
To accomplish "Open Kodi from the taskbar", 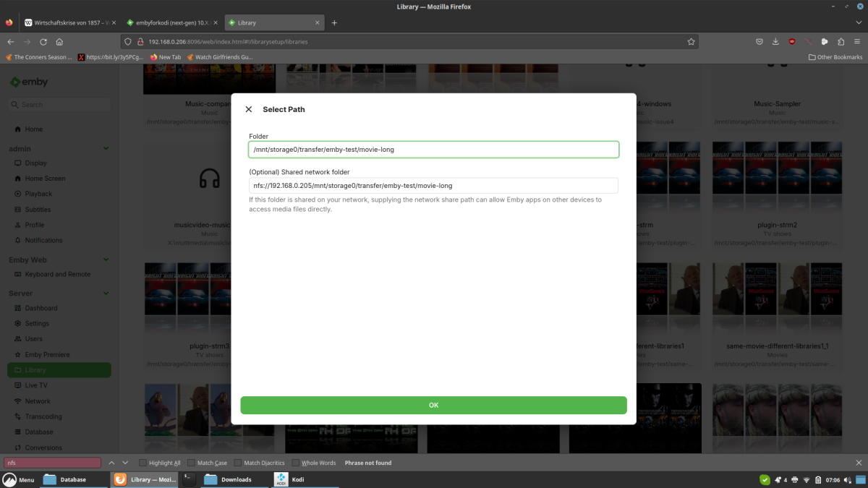I will pyautogui.click(x=291, y=479).
